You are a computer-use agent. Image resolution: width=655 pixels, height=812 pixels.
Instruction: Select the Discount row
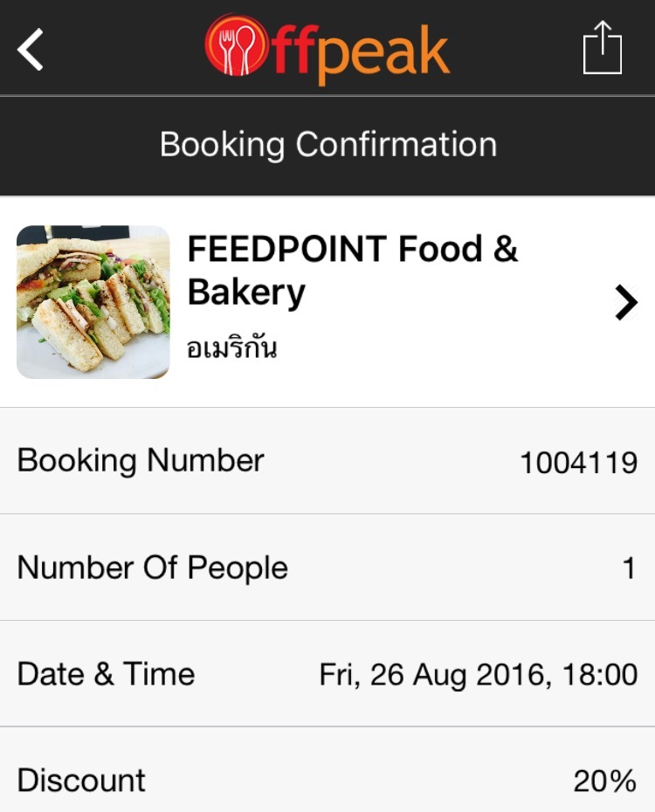[x=327, y=770]
